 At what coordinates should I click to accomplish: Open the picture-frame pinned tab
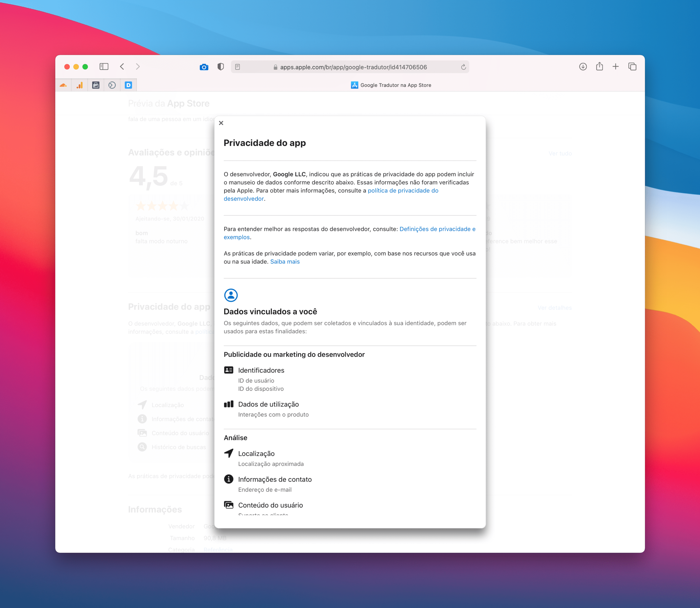pyautogui.click(x=96, y=85)
